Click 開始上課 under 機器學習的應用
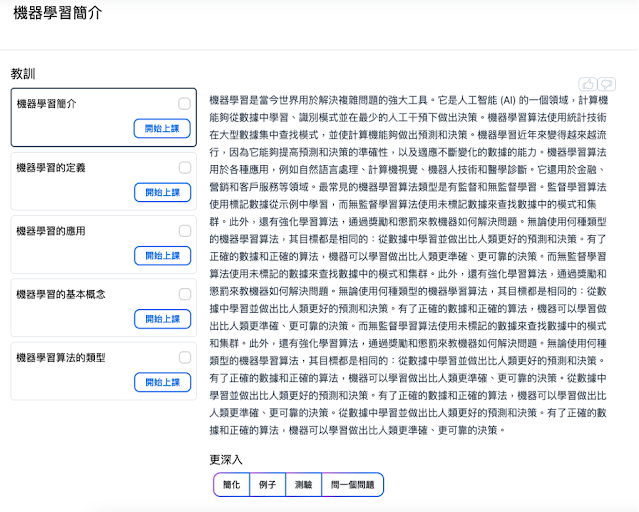 tap(163, 256)
